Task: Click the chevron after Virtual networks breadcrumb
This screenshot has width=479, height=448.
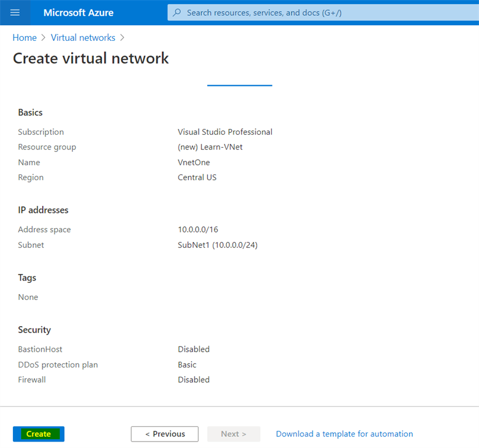Action: pyautogui.click(x=122, y=37)
